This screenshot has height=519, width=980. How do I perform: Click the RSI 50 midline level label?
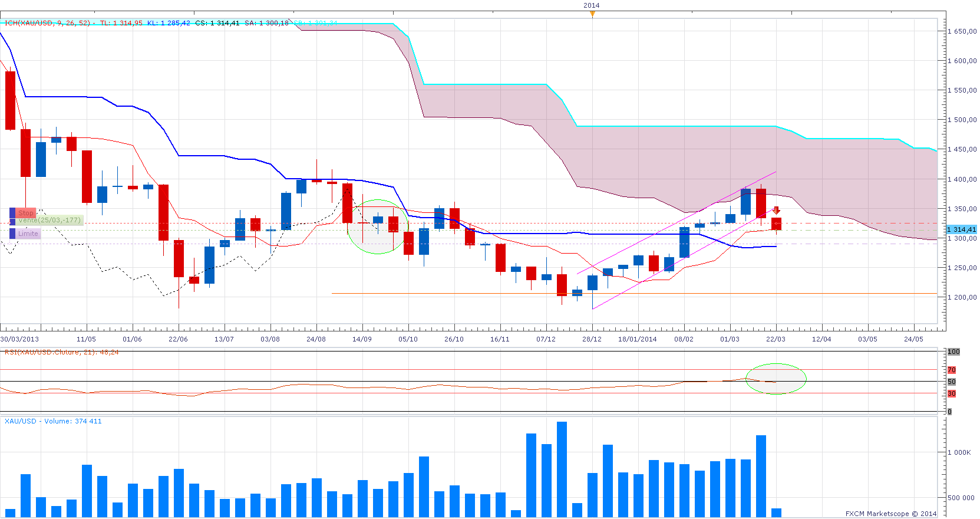952,382
